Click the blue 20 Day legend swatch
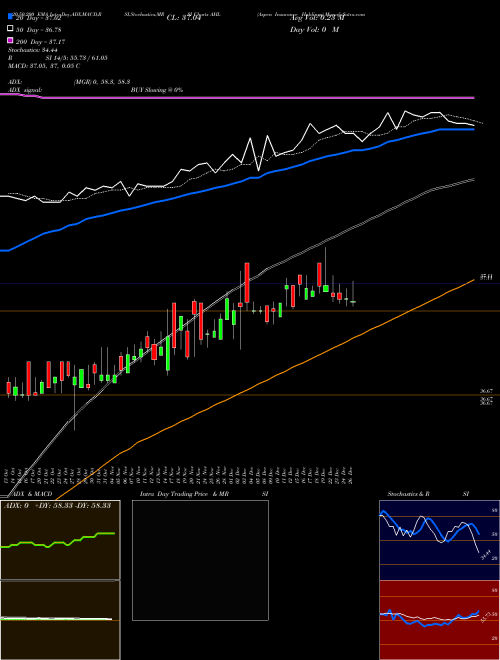Viewport: 500px width, 660px height. click(10, 16)
